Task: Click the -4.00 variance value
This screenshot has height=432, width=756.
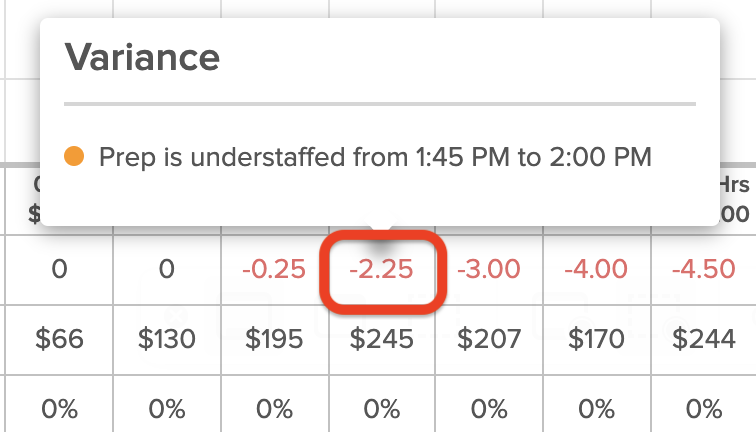Action: (x=596, y=269)
